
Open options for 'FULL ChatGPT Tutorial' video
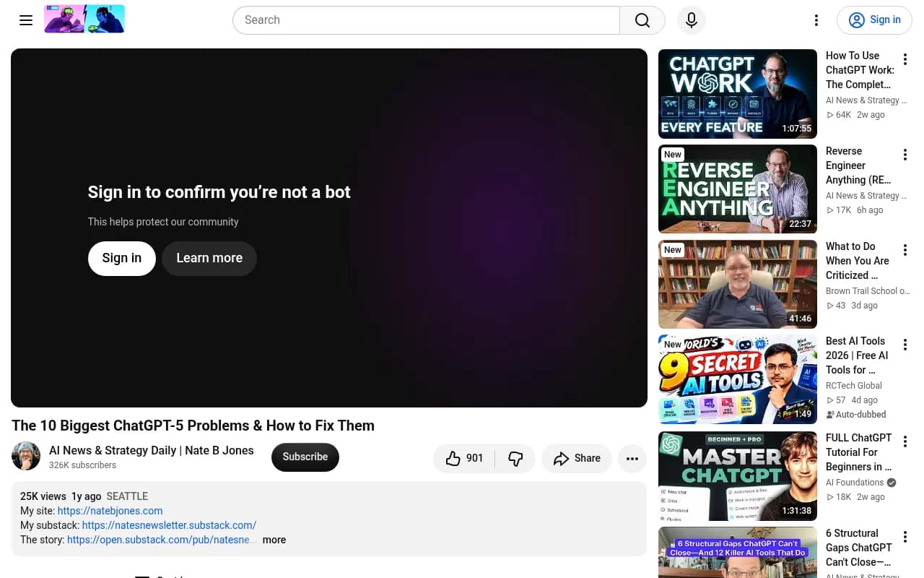click(905, 441)
